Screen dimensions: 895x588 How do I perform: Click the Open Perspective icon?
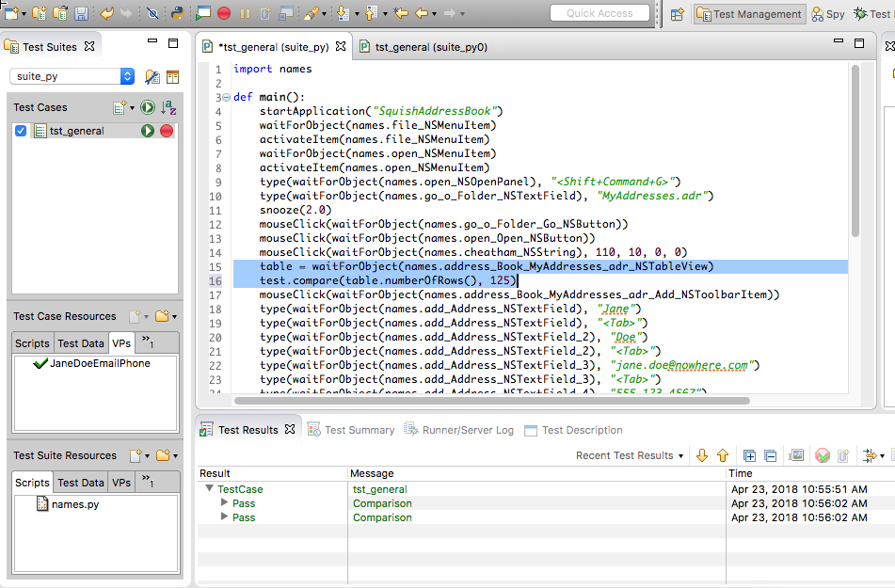click(x=677, y=14)
